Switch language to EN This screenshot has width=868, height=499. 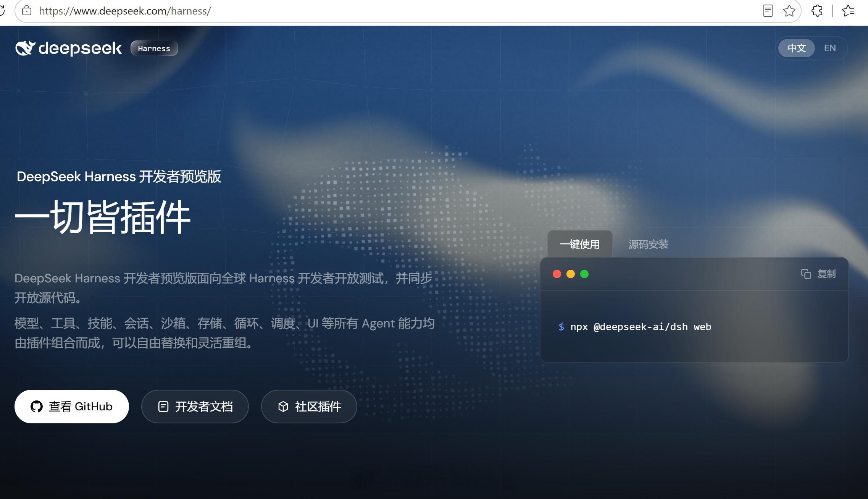[x=830, y=48]
